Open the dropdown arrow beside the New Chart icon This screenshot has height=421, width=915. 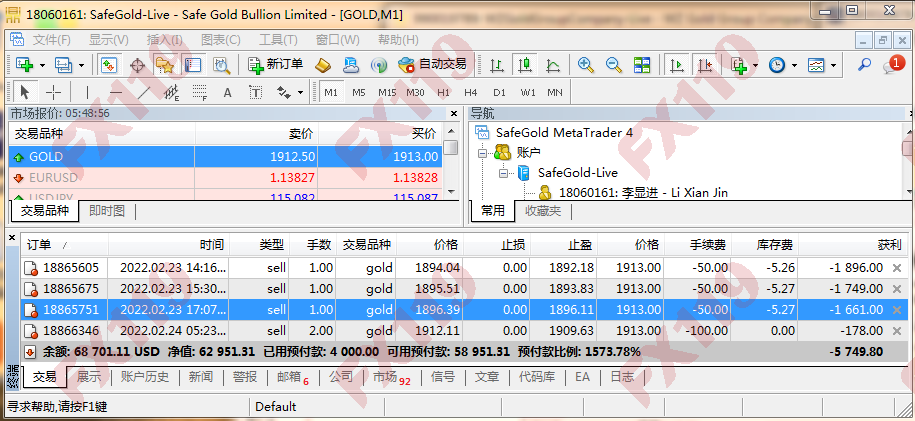click(41, 65)
